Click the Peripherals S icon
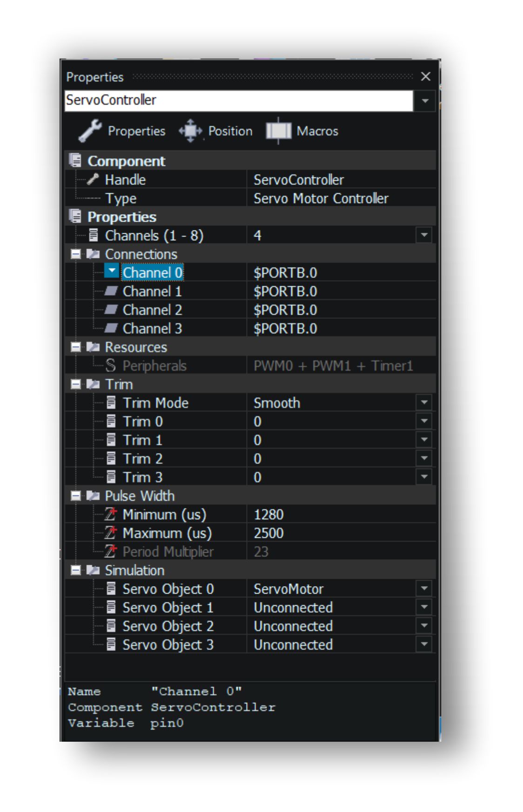523x812 pixels. 110,365
